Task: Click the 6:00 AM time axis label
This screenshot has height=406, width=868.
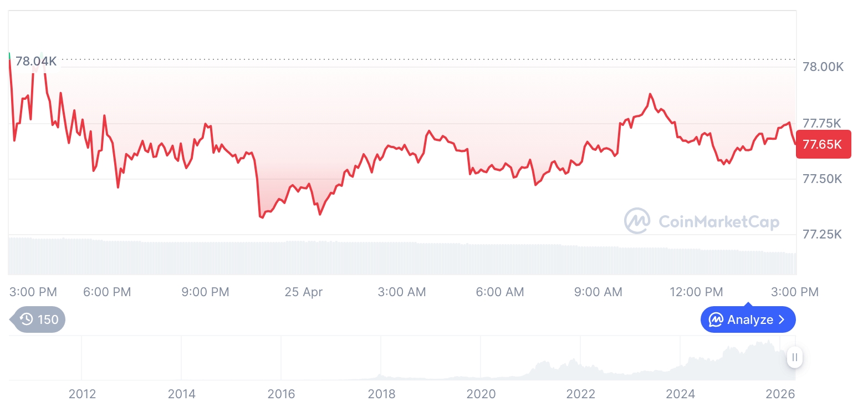Action: [x=499, y=292]
